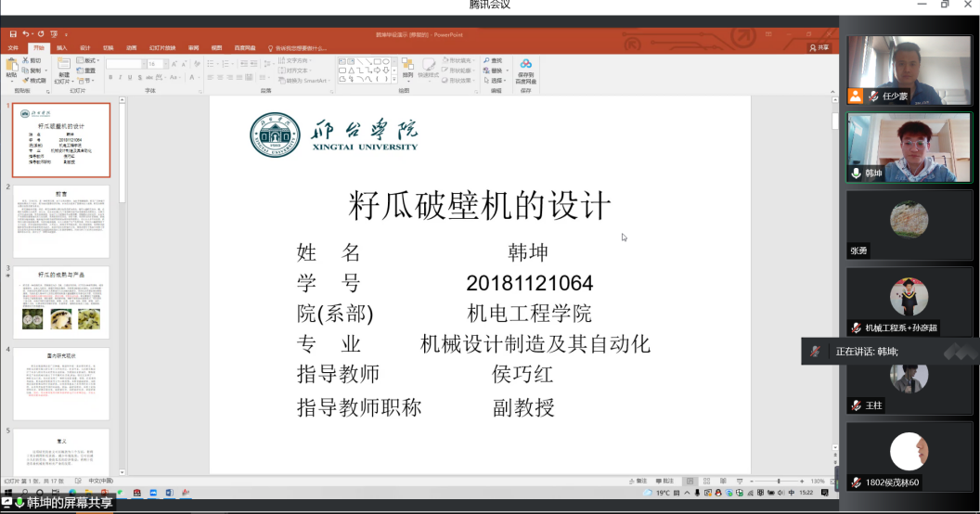Open the font size dropdown
This screenshot has height=514, width=980.
(x=166, y=64)
